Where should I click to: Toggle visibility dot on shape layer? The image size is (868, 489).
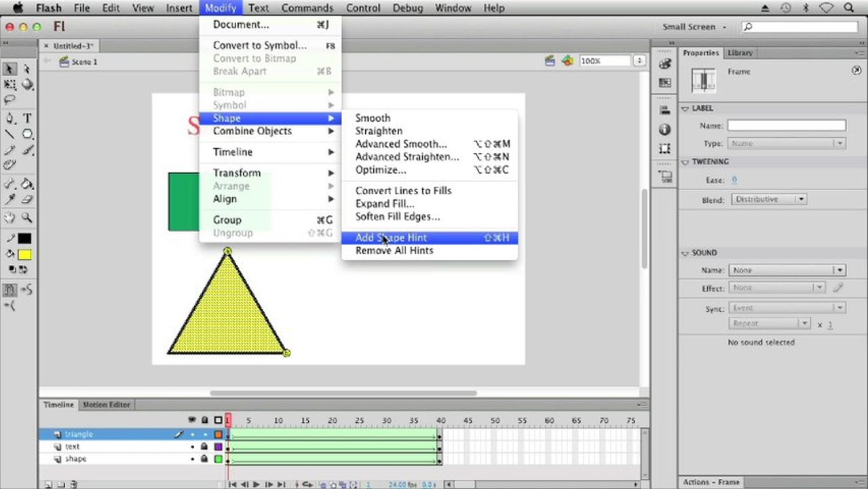tap(192, 459)
